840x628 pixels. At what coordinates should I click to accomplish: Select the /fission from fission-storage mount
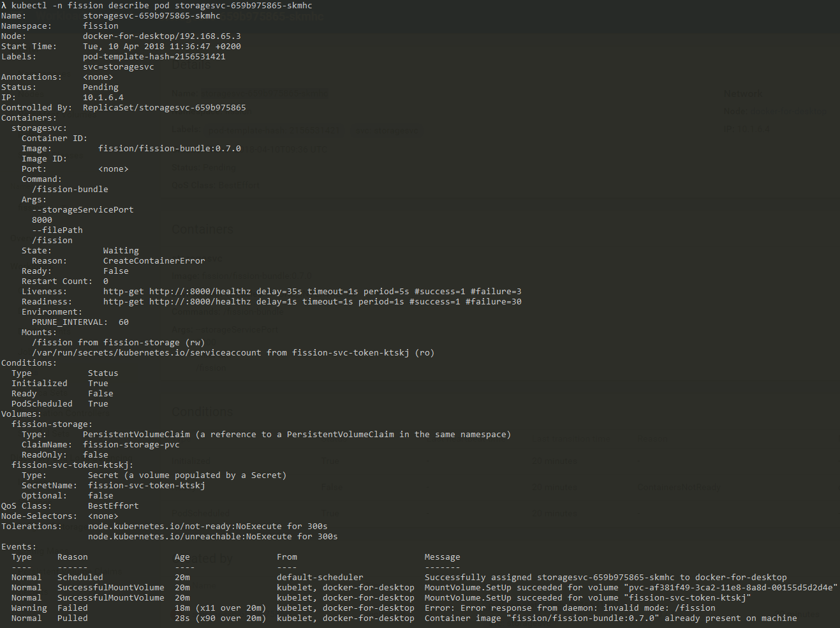[119, 342]
